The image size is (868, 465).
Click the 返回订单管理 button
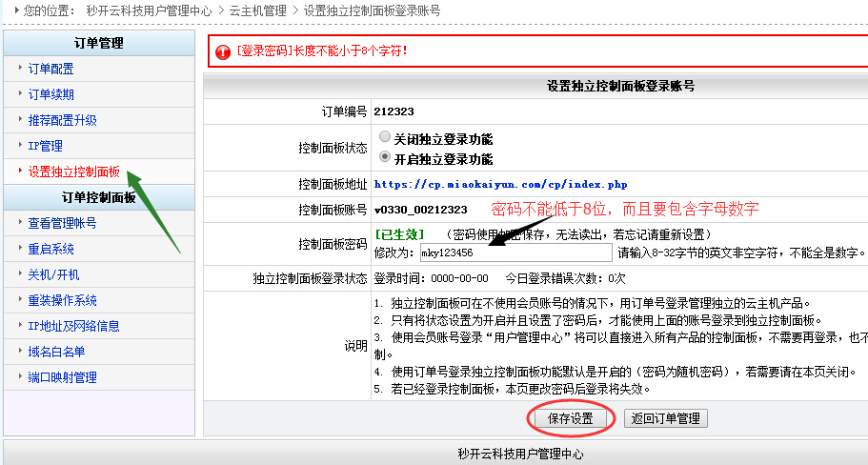click(665, 418)
